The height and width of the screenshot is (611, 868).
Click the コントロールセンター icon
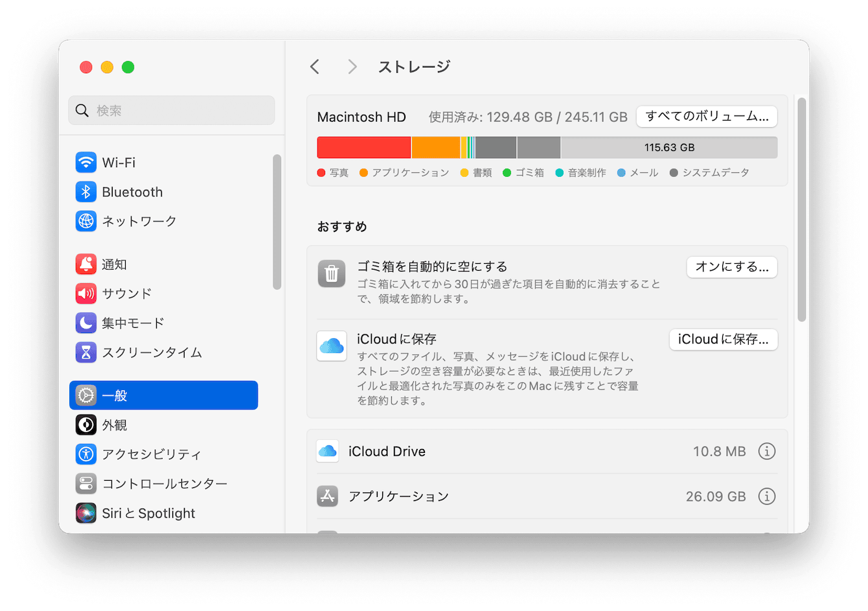(86, 483)
